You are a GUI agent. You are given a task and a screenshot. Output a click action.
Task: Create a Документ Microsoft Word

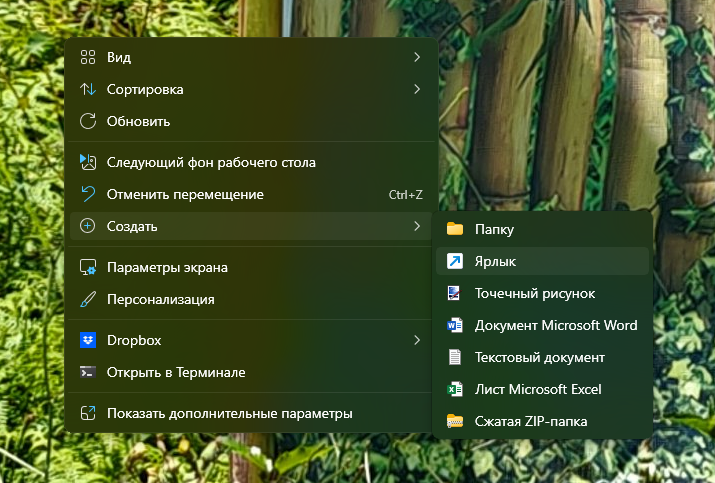[542, 325]
